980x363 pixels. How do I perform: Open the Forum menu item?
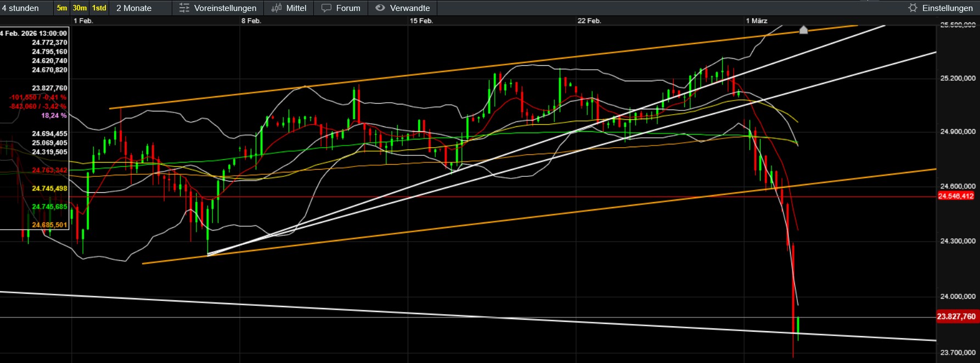(x=348, y=8)
